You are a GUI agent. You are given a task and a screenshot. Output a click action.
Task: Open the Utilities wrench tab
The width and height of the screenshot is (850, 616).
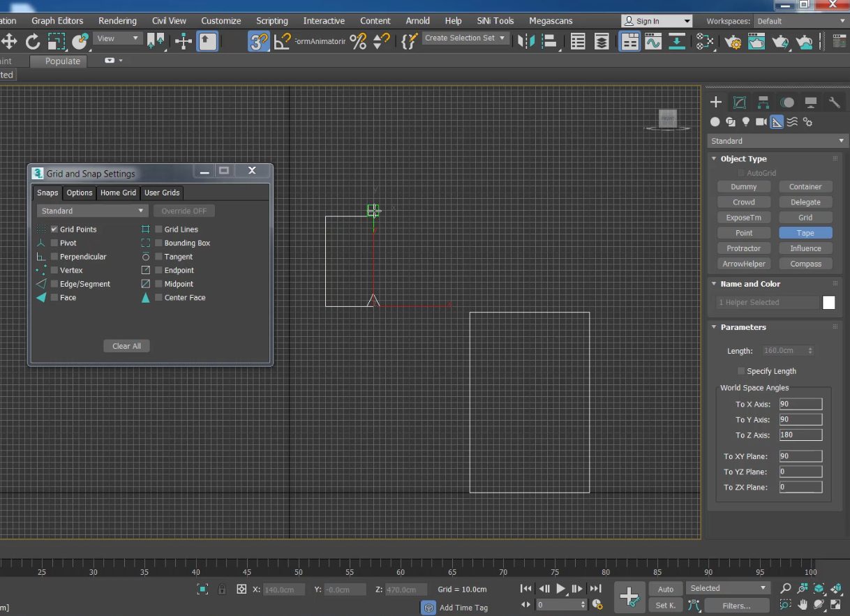pyautogui.click(x=835, y=103)
